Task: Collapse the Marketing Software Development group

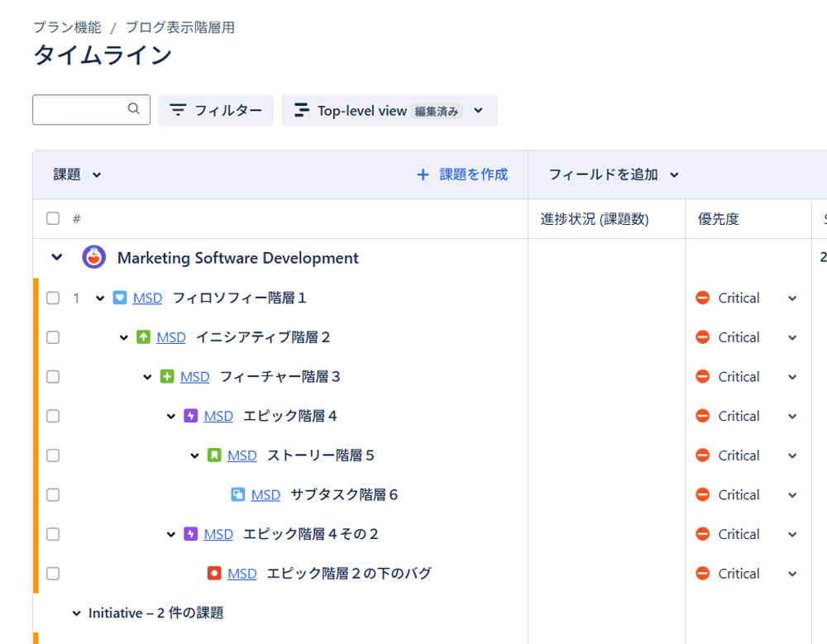Action: pyautogui.click(x=57, y=257)
